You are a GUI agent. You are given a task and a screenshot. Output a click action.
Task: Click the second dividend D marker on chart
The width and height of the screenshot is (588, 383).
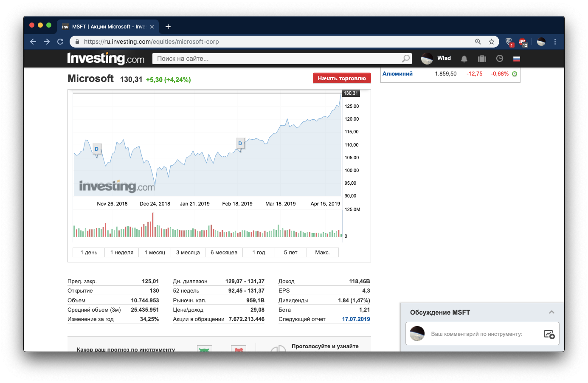(240, 144)
